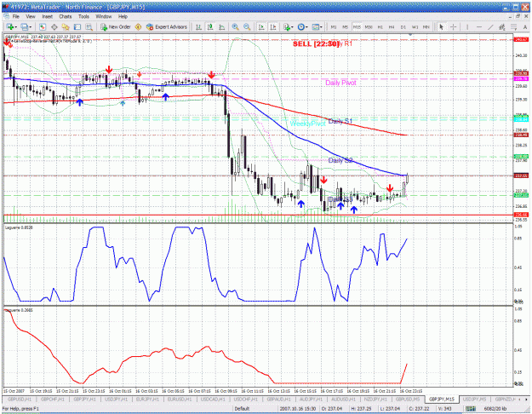Switch to GBPCHF,H1 chart tab
This screenshot has width=532, height=414.
click(x=52, y=400)
